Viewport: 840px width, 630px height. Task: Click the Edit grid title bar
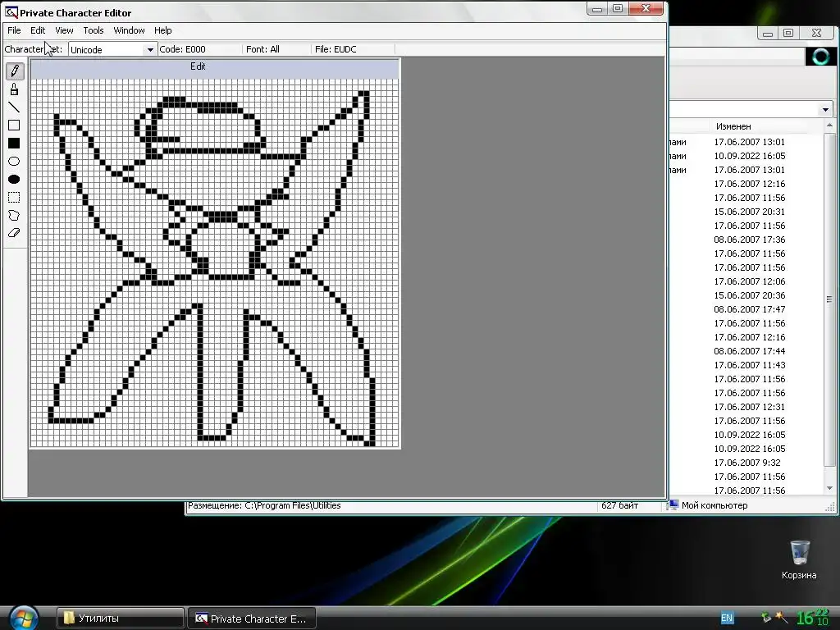click(x=215, y=66)
